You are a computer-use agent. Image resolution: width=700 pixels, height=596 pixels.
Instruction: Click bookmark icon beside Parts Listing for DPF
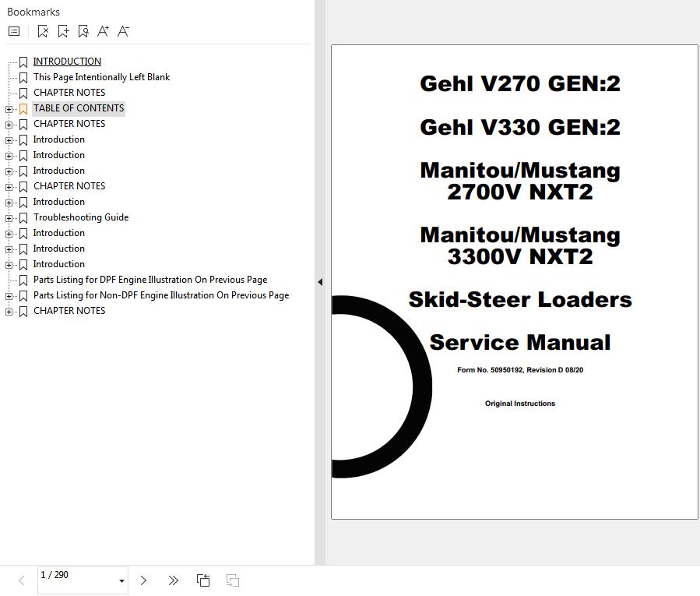23,280
